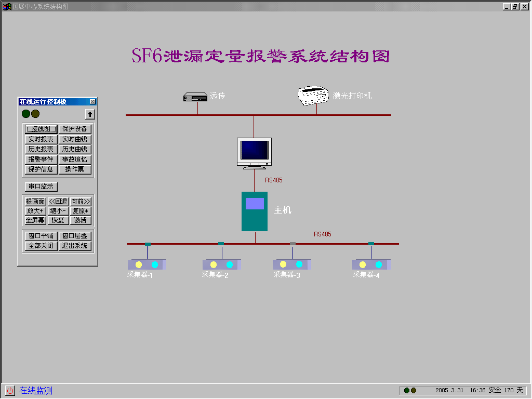Click the dark green status light in control panel
Screen dimensions: 532x399
[x=26, y=114]
